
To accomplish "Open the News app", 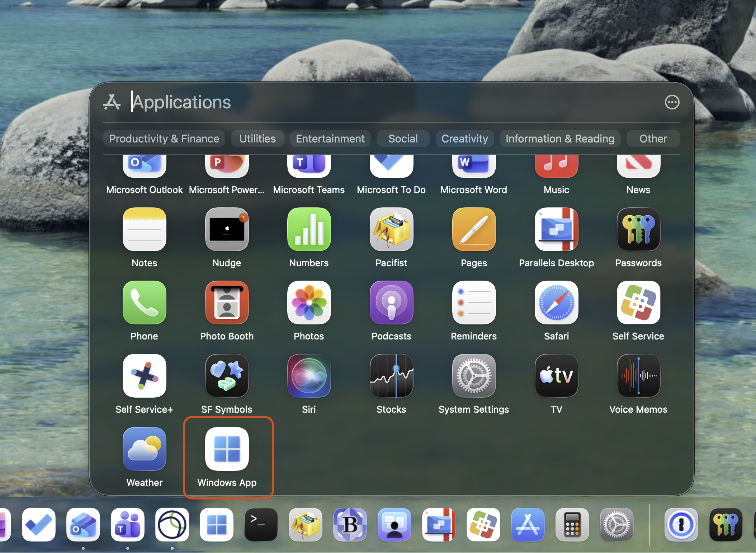I will coord(639,166).
